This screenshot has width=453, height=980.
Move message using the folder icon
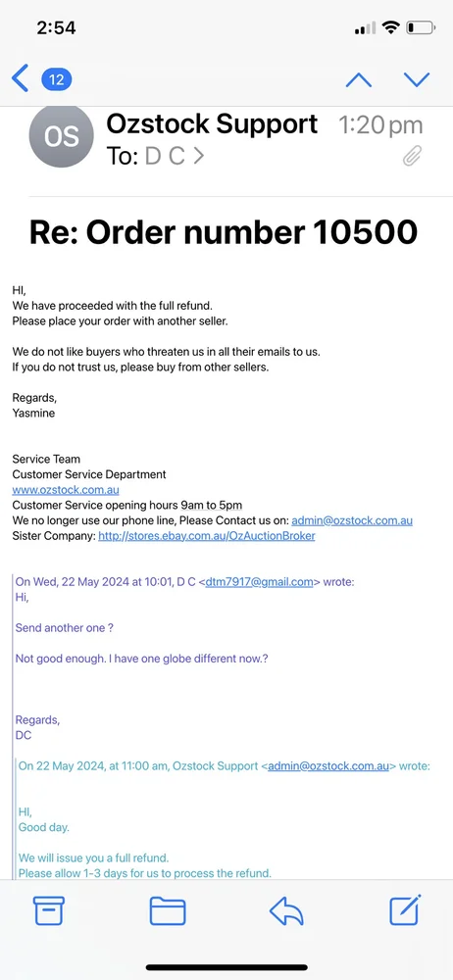(168, 910)
